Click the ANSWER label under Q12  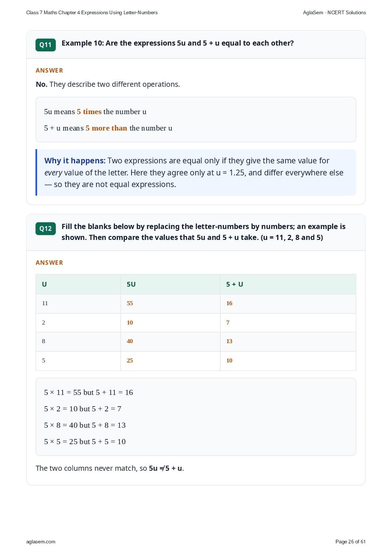click(50, 263)
